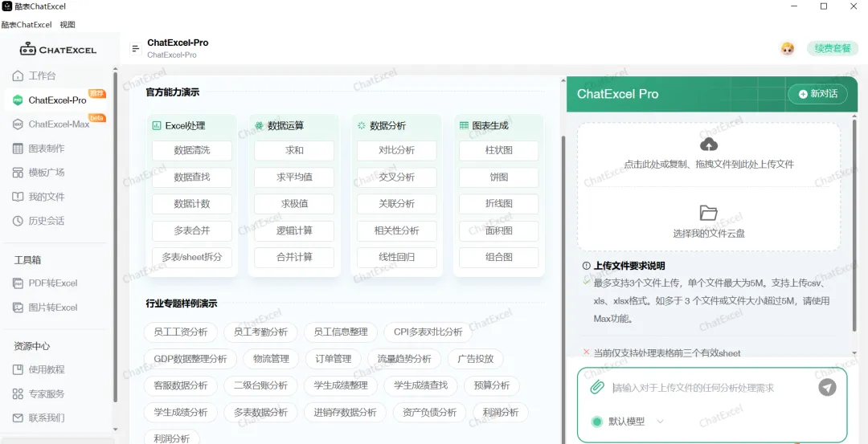Click the 求平均值 button

[x=294, y=177]
